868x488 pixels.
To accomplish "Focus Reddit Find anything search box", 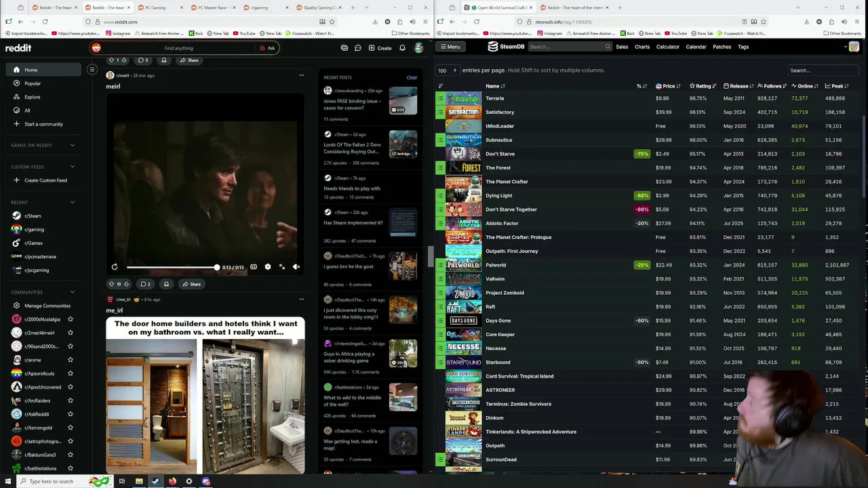I will (178, 48).
